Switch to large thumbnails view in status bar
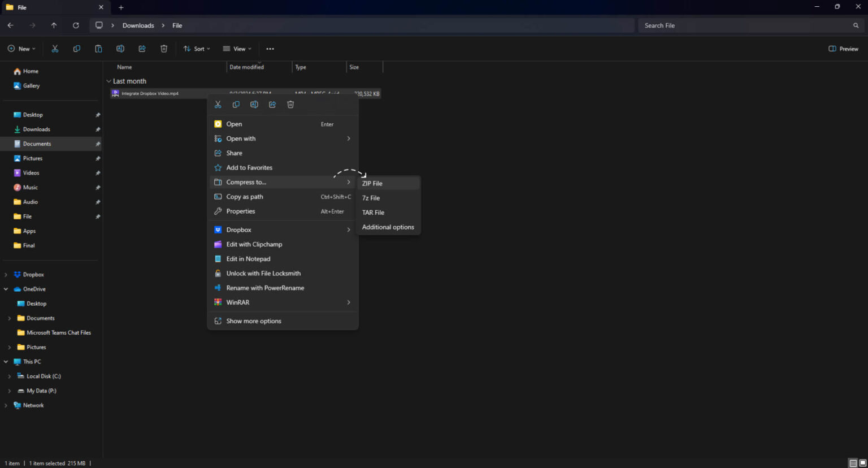Viewport: 868px width, 468px height. coord(862,463)
